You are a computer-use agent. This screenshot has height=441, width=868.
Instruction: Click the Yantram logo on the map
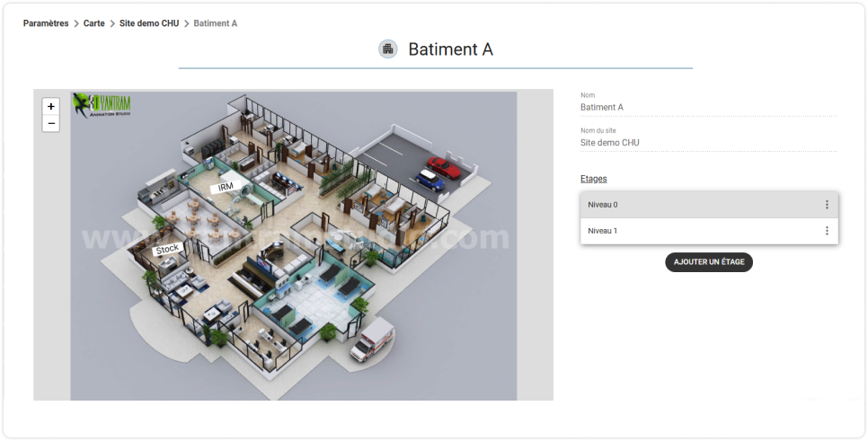[102, 105]
